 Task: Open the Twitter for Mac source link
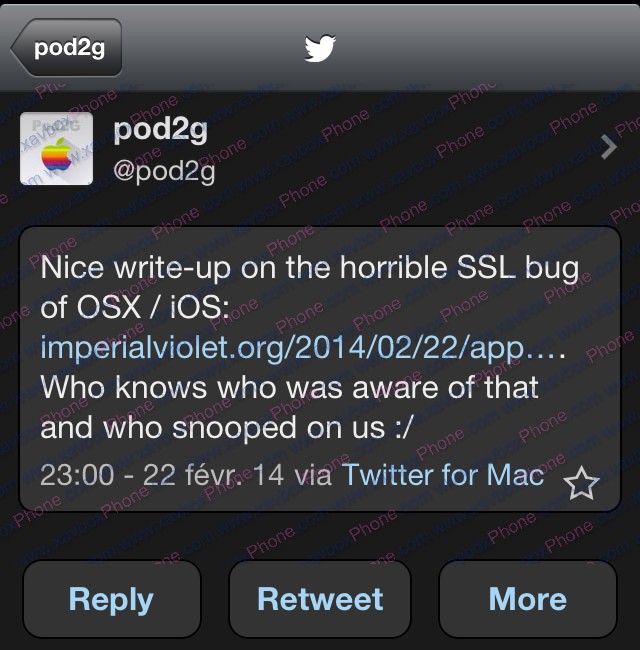[x=442, y=474]
